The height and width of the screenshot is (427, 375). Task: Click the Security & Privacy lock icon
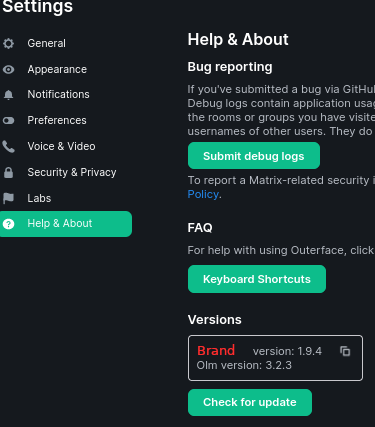coord(8,172)
